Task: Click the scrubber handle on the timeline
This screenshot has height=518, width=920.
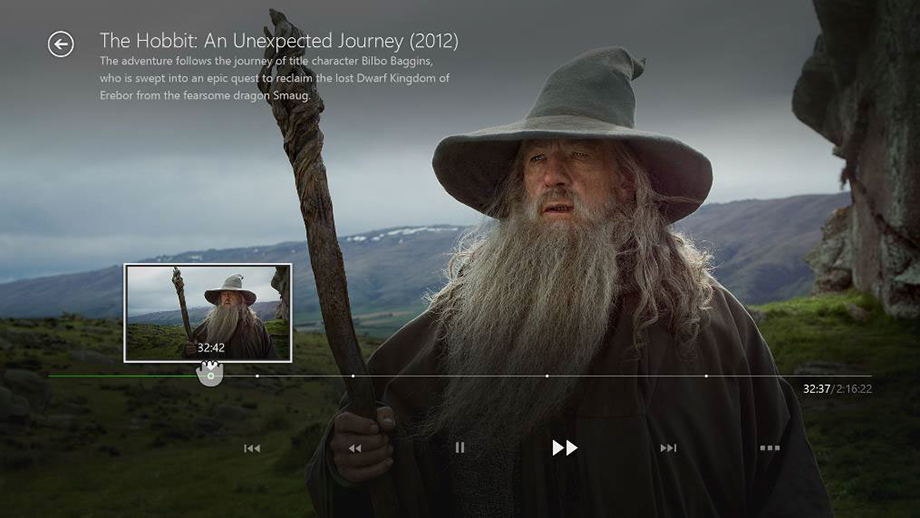Action: 210,376
